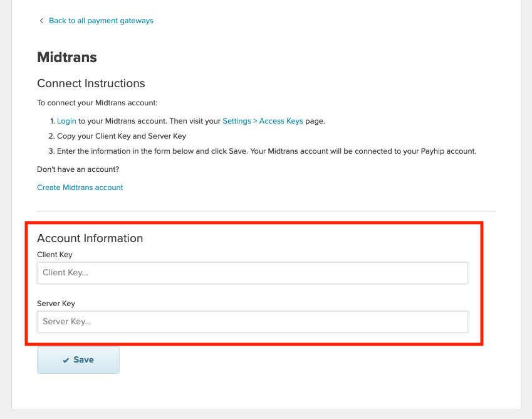Click the Connect Instructions heading
This screenshot has height=419, width=532.
tap(91, 83)
